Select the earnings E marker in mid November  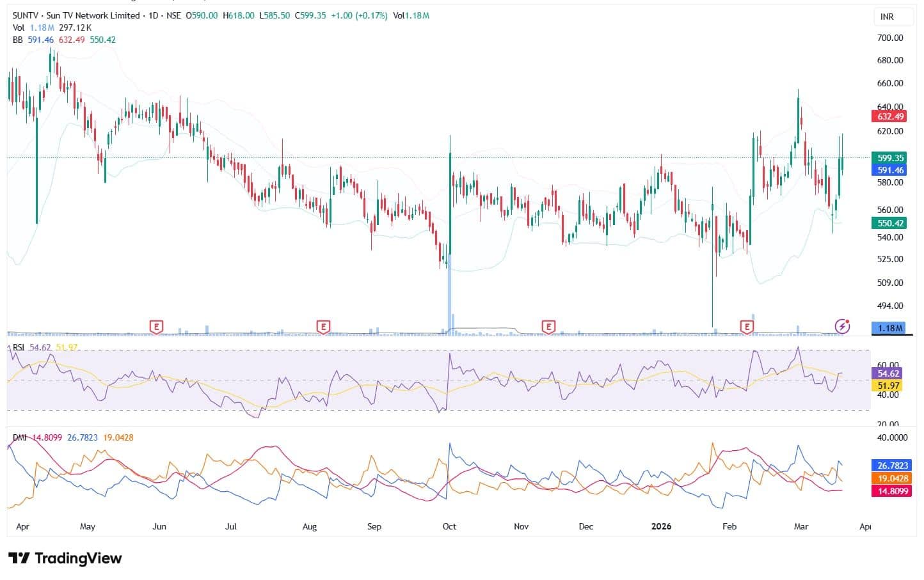[x=548, y=327]
